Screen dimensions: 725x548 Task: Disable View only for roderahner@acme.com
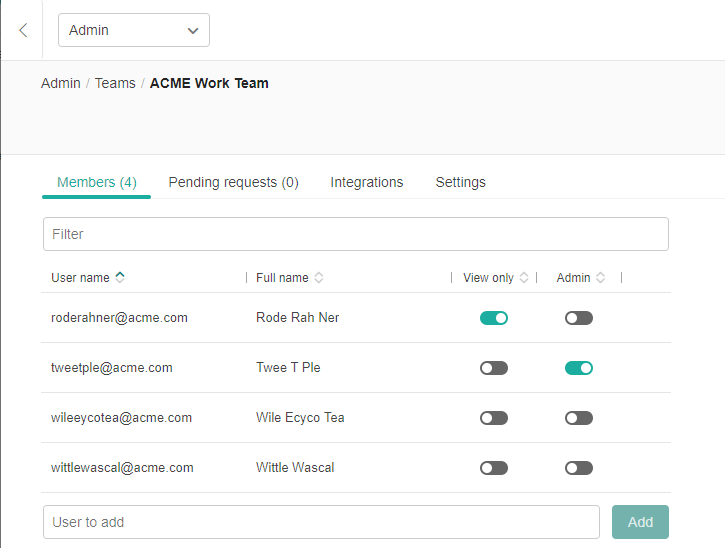point(494,318)
